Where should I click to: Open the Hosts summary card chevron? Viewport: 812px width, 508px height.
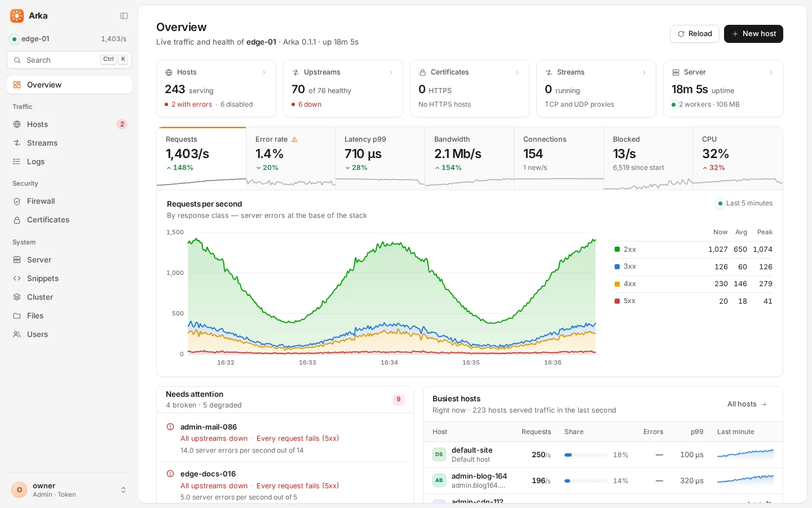click(264, 72)
